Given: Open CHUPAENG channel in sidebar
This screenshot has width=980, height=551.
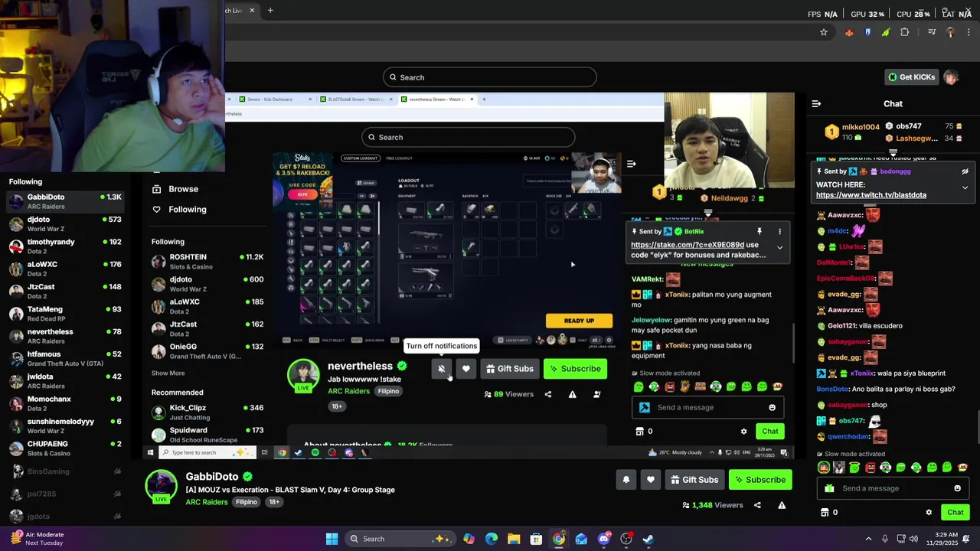Looking at the screenshot, I should (64, 448).
